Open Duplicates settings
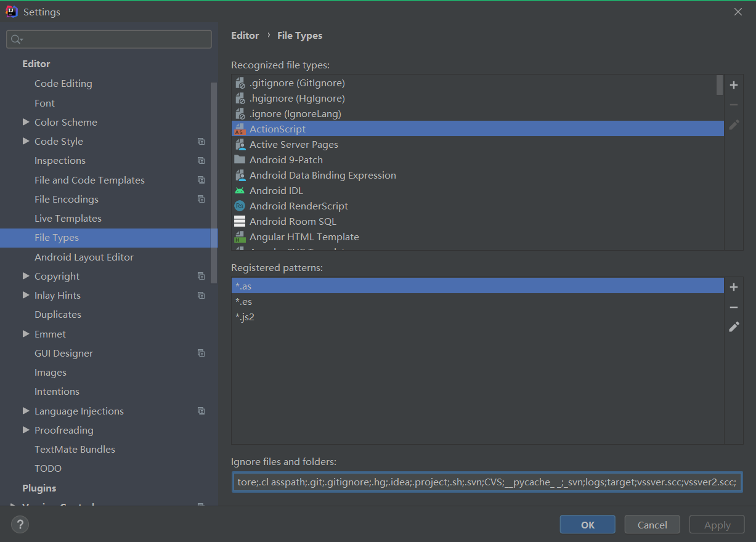This screenshot has height=542, width=756. pos(58,314)
